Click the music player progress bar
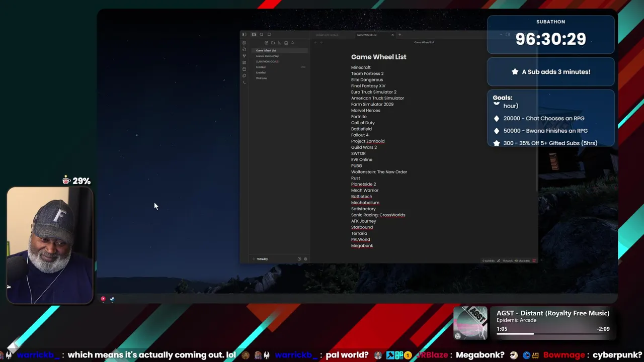 click(553, 334)
